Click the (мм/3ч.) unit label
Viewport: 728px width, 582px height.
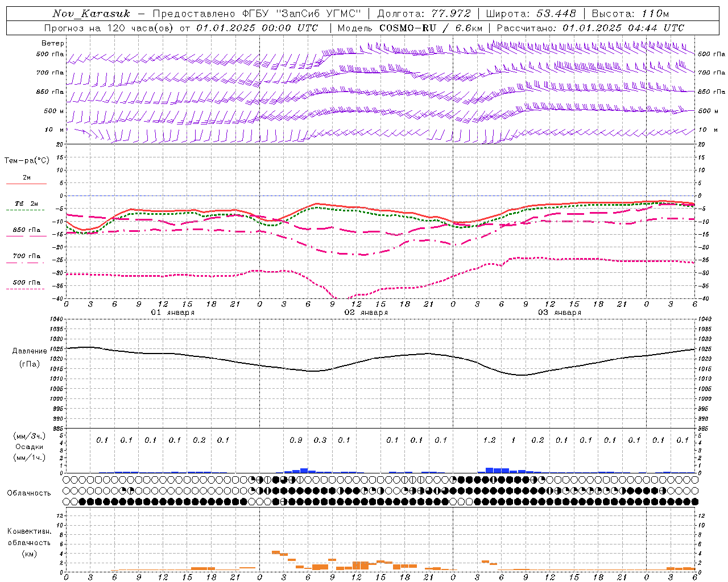click(28, 436)
